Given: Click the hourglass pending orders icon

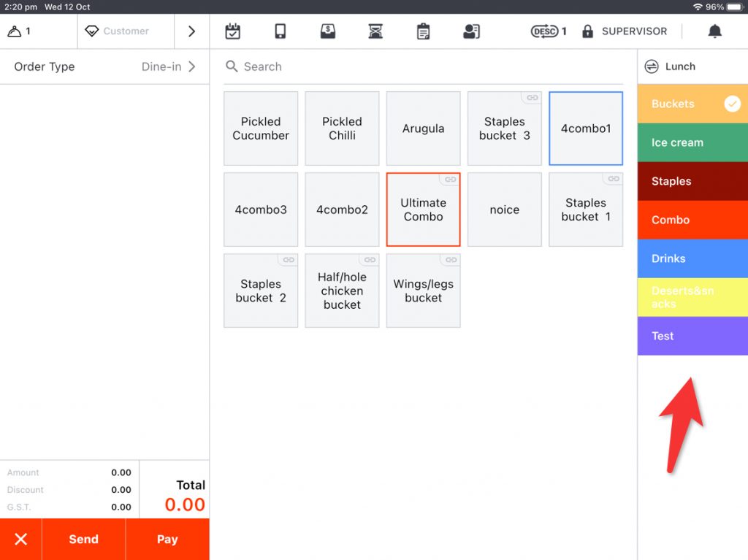Looking at the screenshot, I should coord(375,31).
